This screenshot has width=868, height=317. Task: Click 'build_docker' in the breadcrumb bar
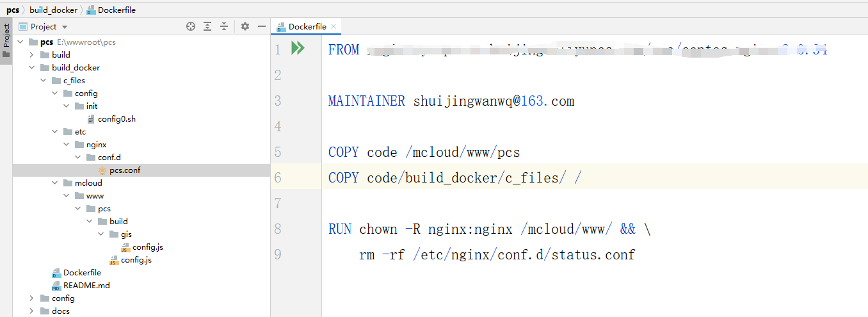click(53, 10)
